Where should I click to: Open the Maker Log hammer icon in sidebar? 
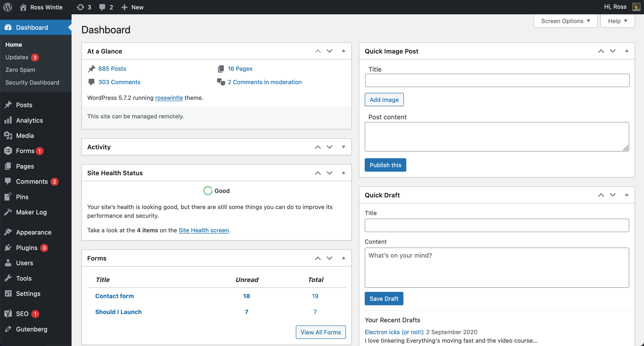8,212
